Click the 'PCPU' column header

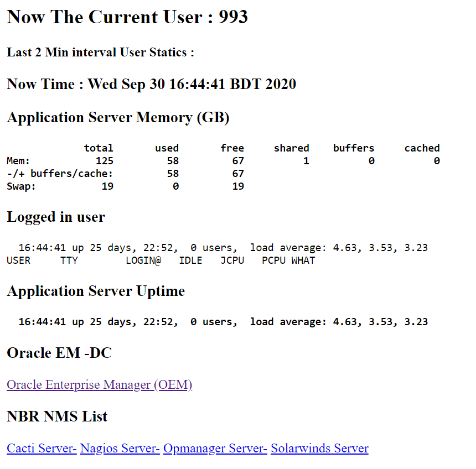(x=273, y=260)
